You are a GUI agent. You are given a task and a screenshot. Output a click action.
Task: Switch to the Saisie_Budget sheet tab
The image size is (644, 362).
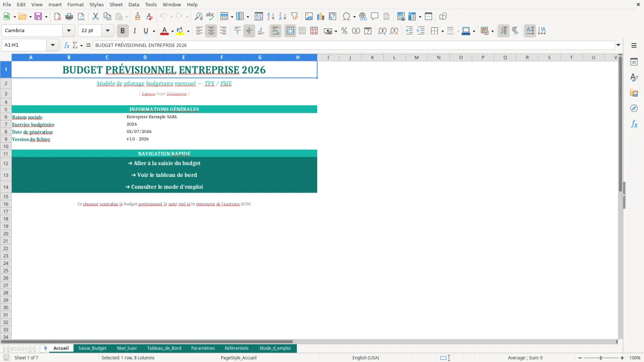[x=92, y=348]
